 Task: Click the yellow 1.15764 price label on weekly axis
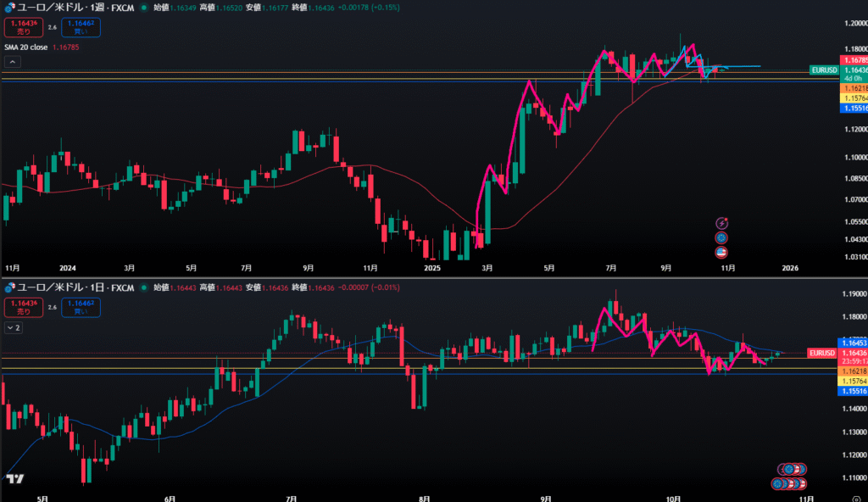[x=853, y=98]
